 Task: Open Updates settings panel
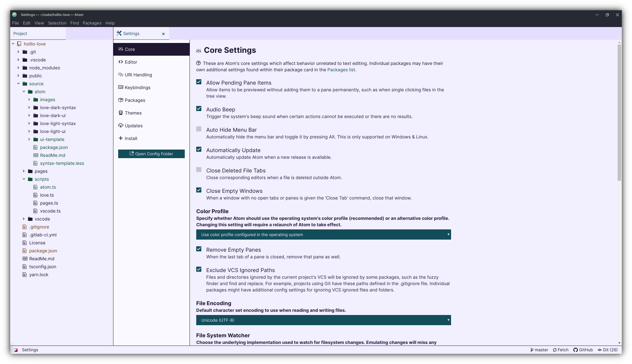click(134, 125)
